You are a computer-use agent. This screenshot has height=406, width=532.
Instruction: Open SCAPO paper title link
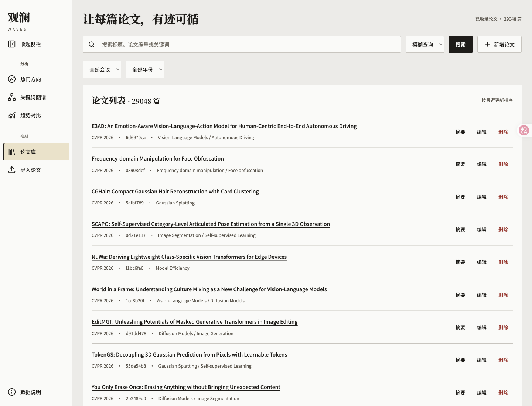(x=211, y=224)
